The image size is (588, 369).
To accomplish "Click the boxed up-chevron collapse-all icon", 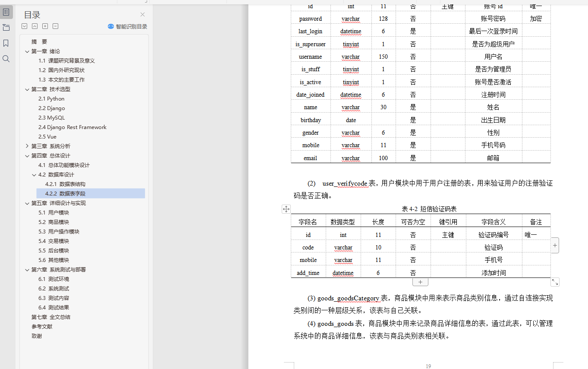I will (35, 26).
